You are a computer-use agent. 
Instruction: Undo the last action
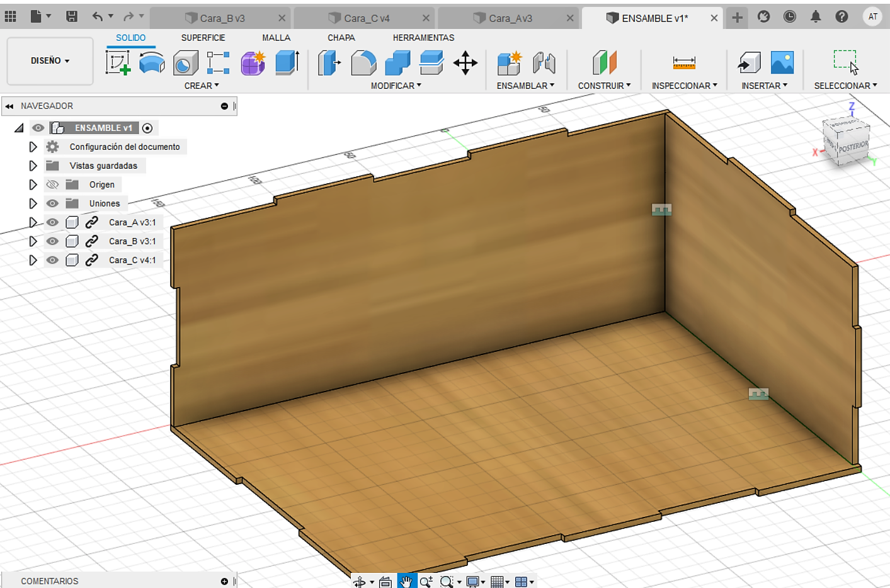pos(97,16)
